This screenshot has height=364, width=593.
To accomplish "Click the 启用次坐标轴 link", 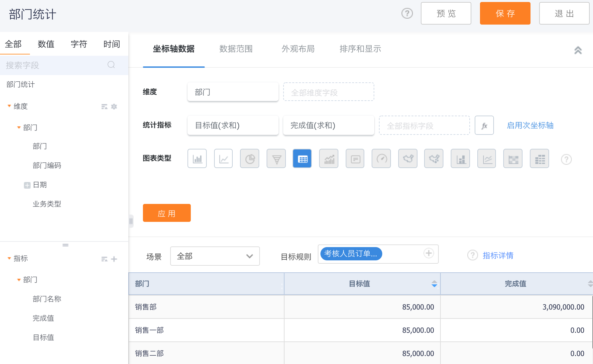I will pos(530,126).
